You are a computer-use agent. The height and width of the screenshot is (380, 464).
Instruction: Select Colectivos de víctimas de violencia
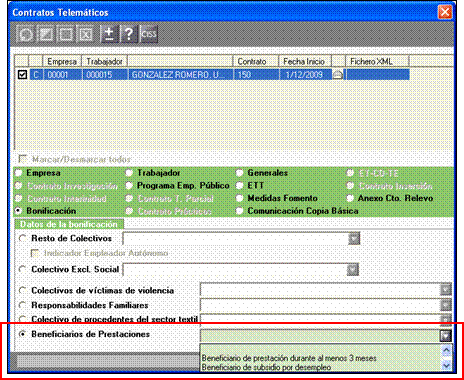(23, 291)
